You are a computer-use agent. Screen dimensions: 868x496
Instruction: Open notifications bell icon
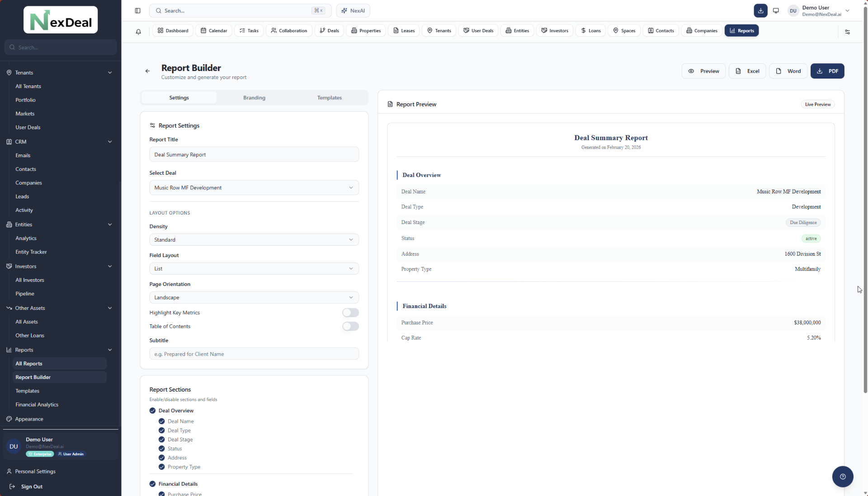(x=138, y=31)
